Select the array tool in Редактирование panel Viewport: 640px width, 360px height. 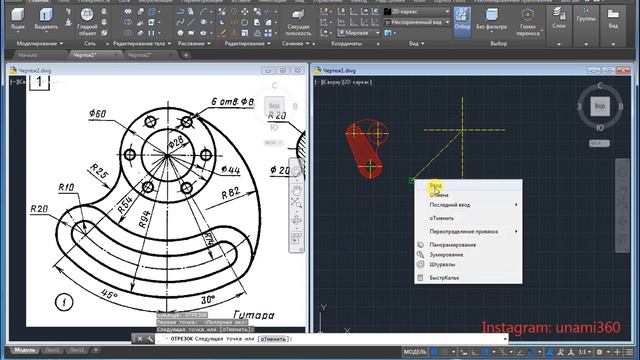click(268, 33)
